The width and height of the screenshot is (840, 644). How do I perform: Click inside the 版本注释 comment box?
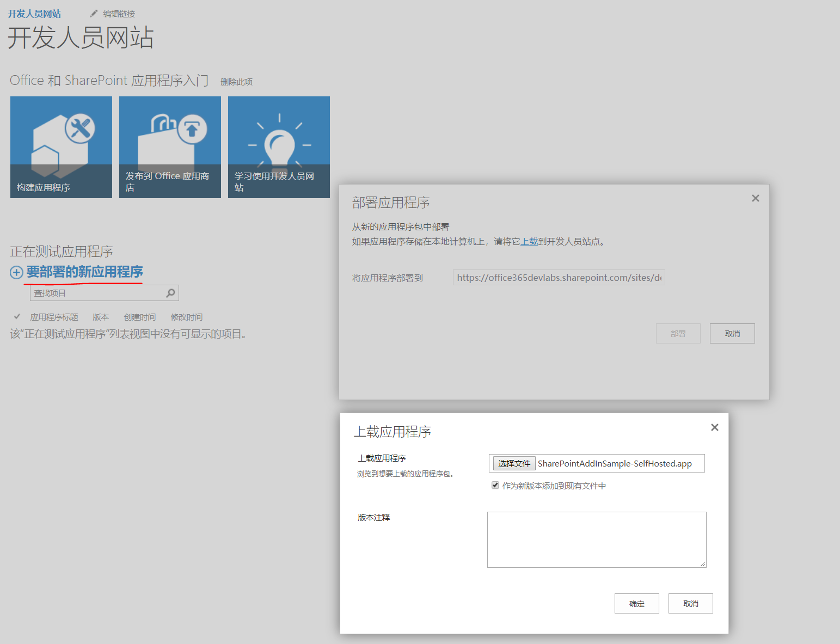pos(596,539)
